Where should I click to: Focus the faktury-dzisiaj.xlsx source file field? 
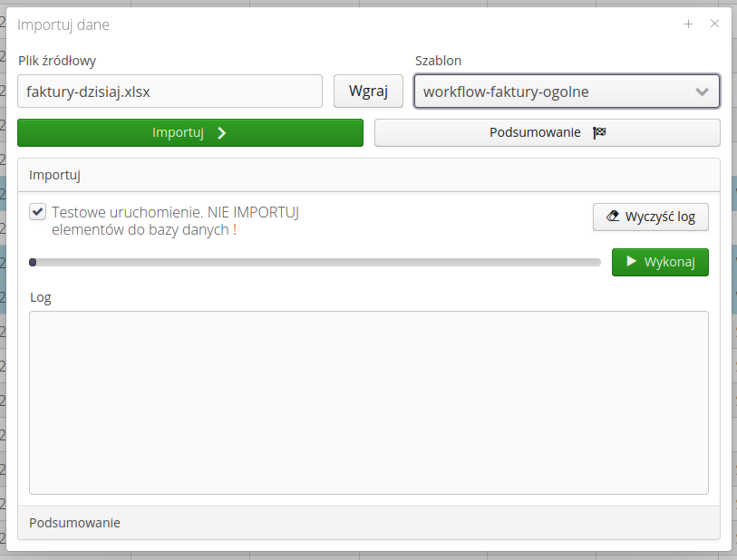[x=170, y=92]
